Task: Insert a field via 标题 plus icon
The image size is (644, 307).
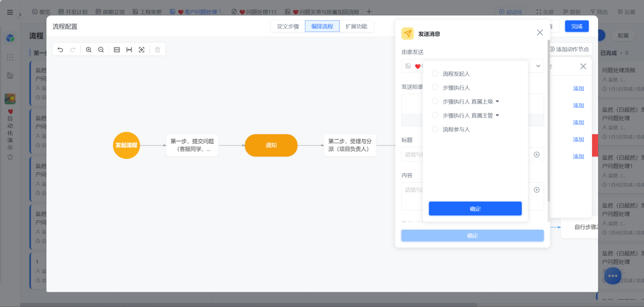Action: [x=536, y=154]
